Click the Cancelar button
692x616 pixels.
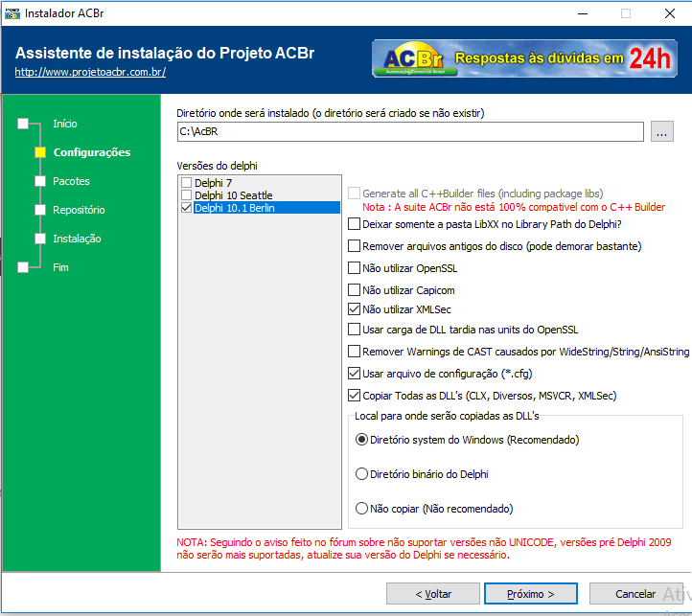[635, 594]
